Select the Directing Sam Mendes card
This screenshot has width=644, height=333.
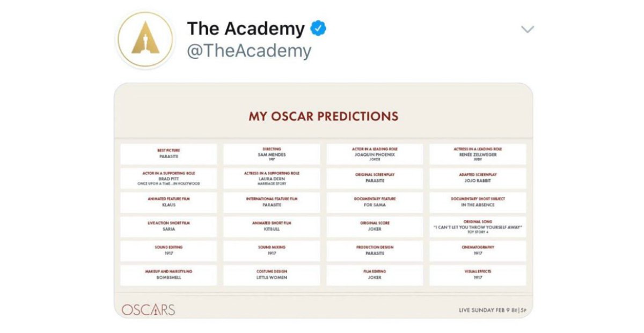pyautogui.click(x=272, y=154)
